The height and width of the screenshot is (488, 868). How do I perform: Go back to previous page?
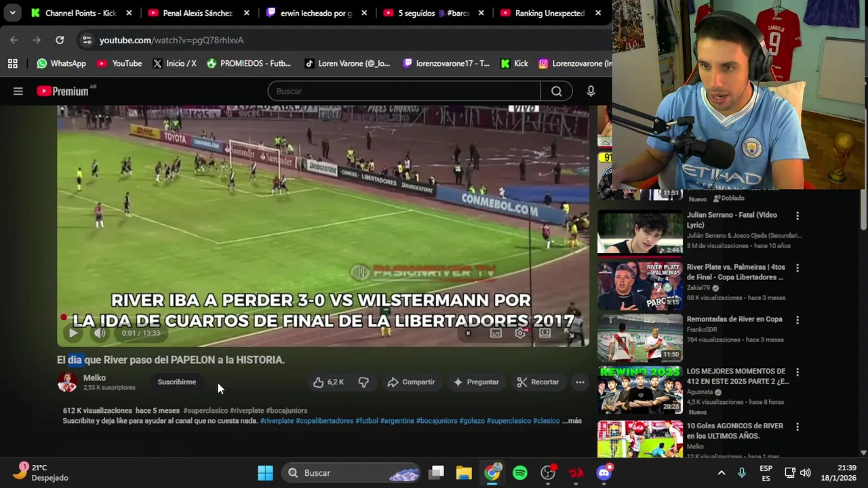pyautogui.click(x=14, y=40)
